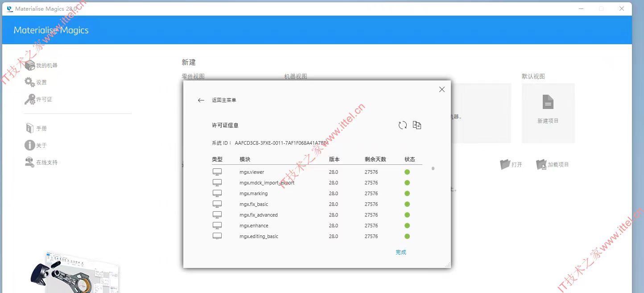This screenshot has height=293, width=644.
Task: Click the 版本 column header
Action: (334, 159)
